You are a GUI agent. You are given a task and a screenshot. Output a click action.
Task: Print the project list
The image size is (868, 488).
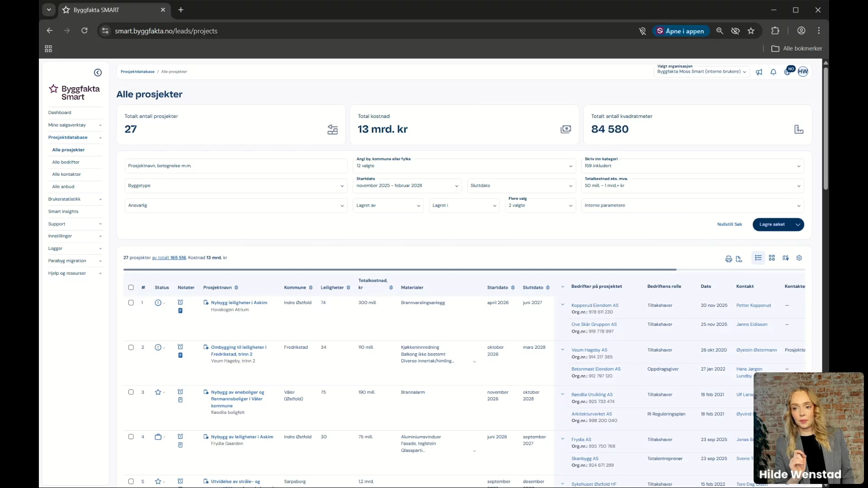point(728,259)
